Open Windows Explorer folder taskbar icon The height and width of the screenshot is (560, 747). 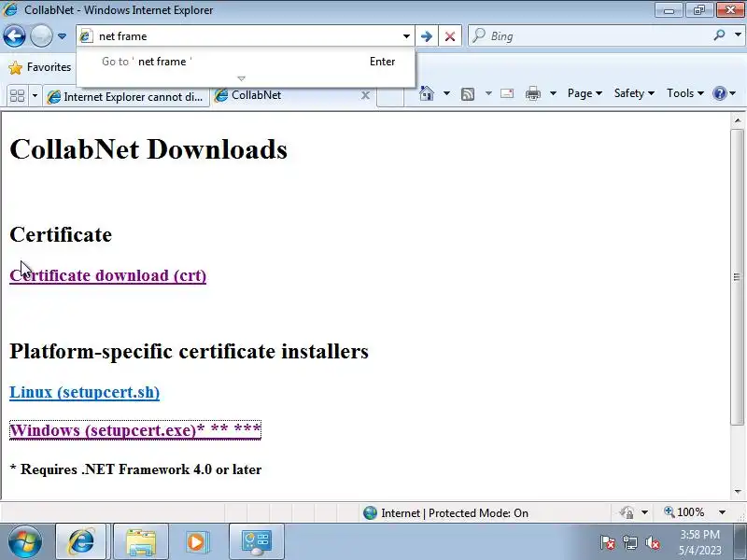coord(141,541)
